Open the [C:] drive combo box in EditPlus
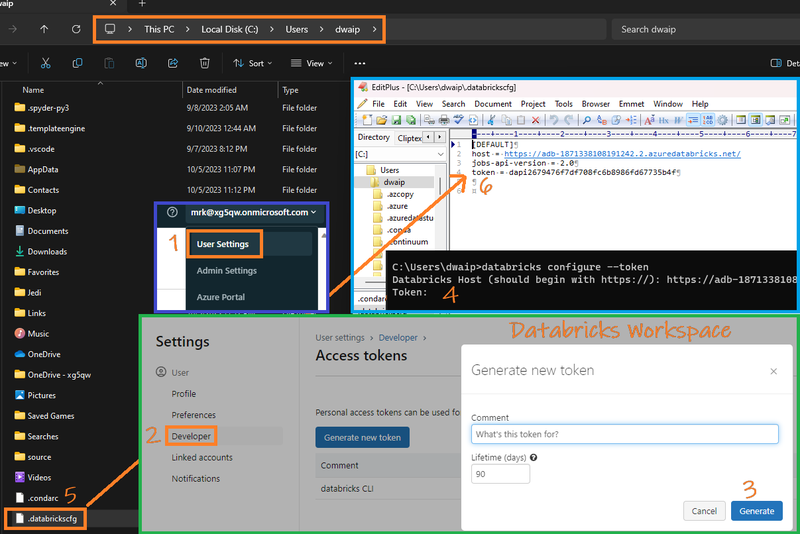800x534 pixels. coord(400,154)
